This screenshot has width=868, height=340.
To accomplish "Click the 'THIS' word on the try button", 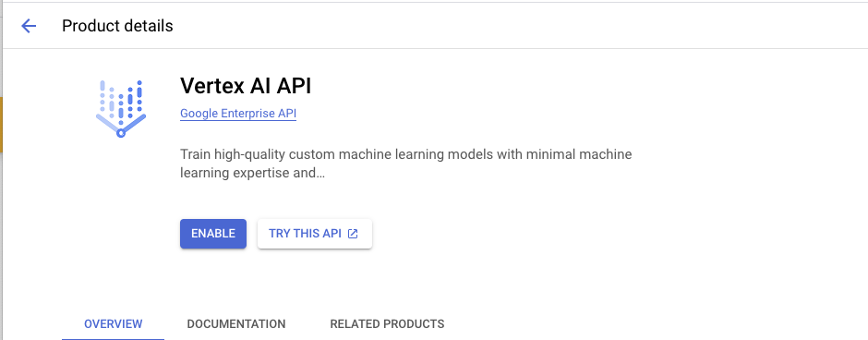I will click(306, 234).
